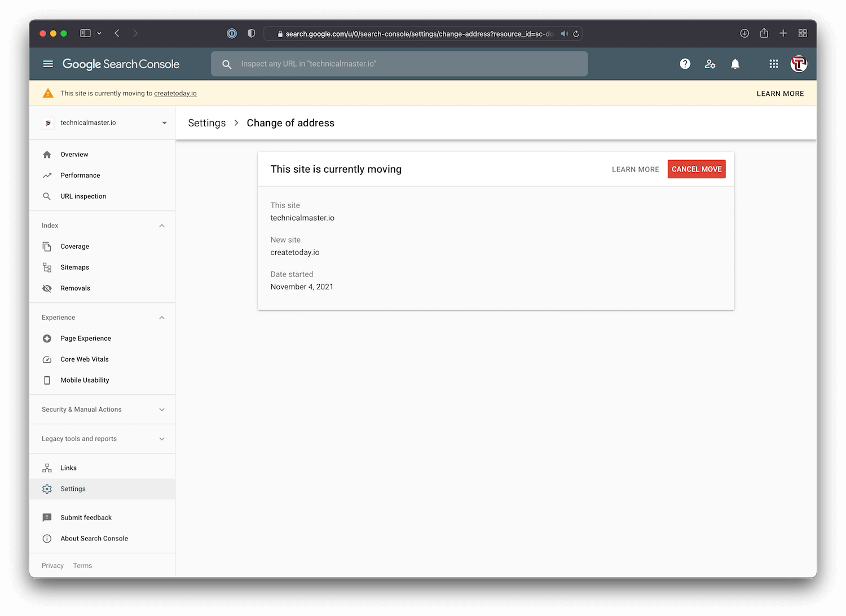Open the account profile avatar

tap(799, 64)
